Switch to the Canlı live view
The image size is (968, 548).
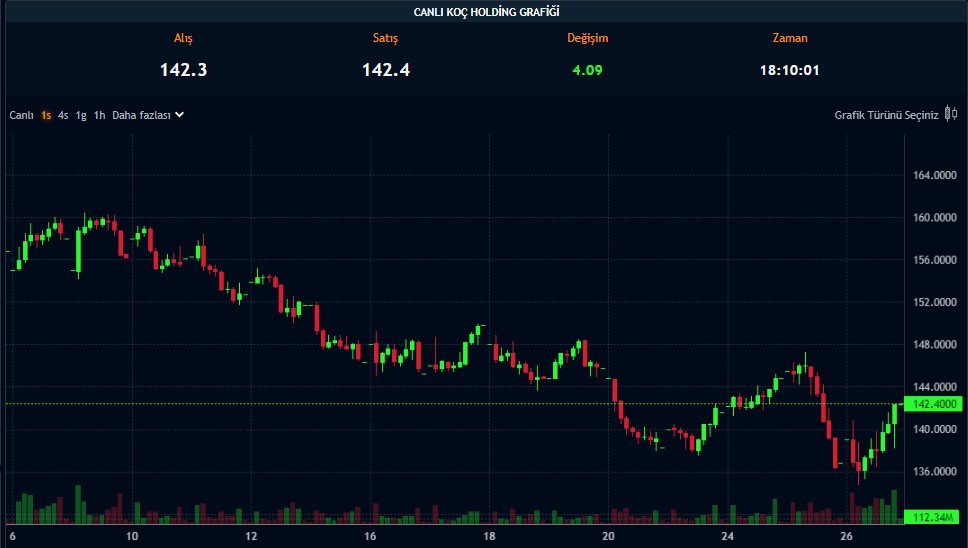[22, 115]
